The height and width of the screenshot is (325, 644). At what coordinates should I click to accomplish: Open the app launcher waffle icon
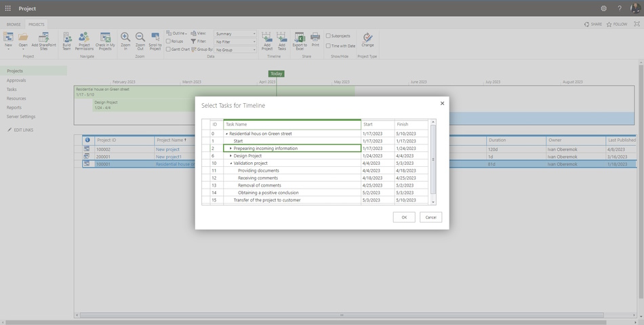click(8, 8)
